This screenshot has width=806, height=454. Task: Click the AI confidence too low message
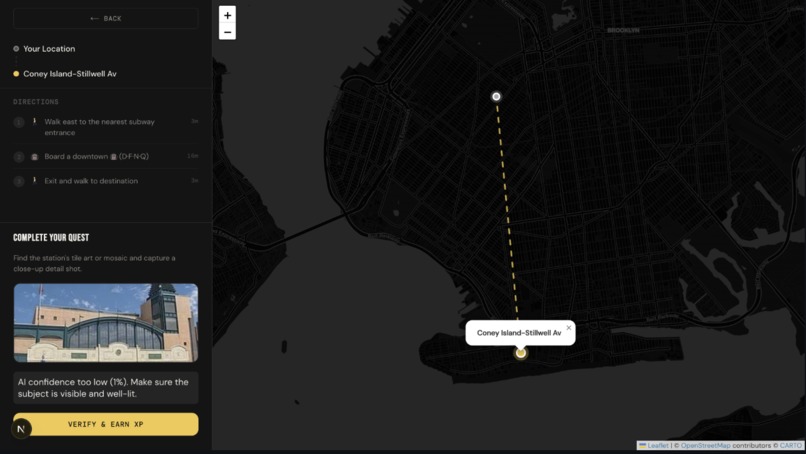[x=105, y=388]
